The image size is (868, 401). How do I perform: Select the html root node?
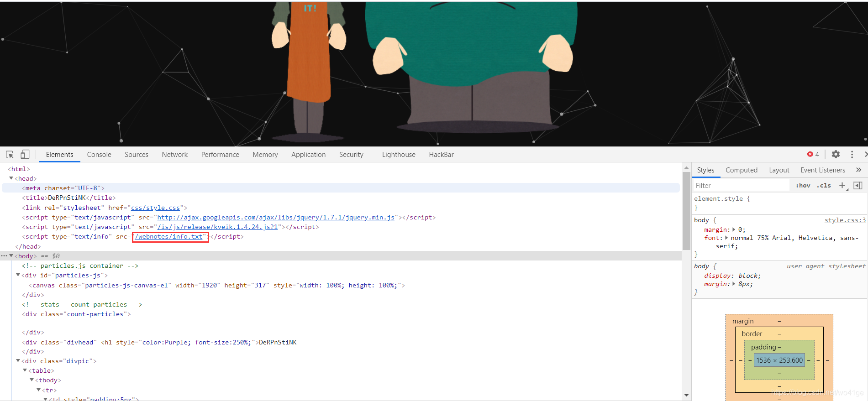(x=19, y=169)
